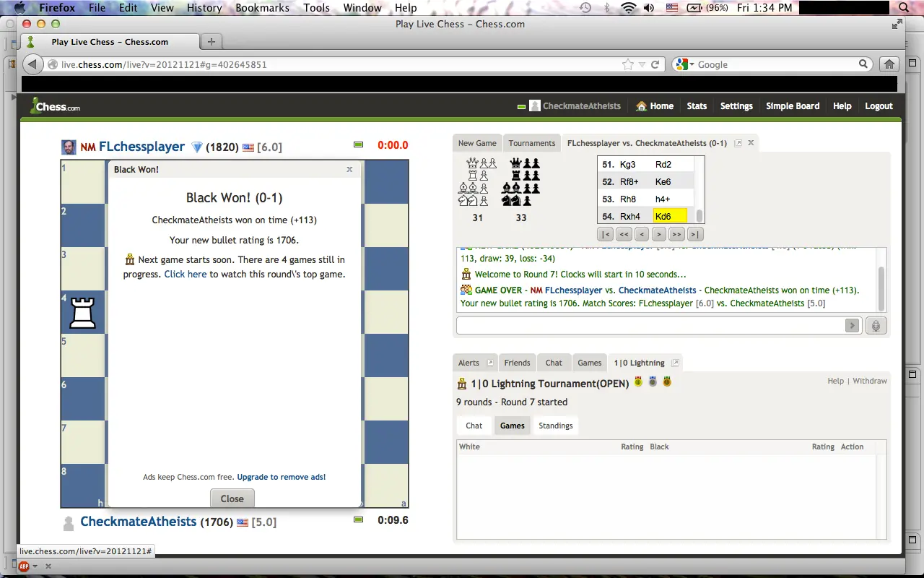Click the browser back button
924x578 pixels.
click(32, 64)
